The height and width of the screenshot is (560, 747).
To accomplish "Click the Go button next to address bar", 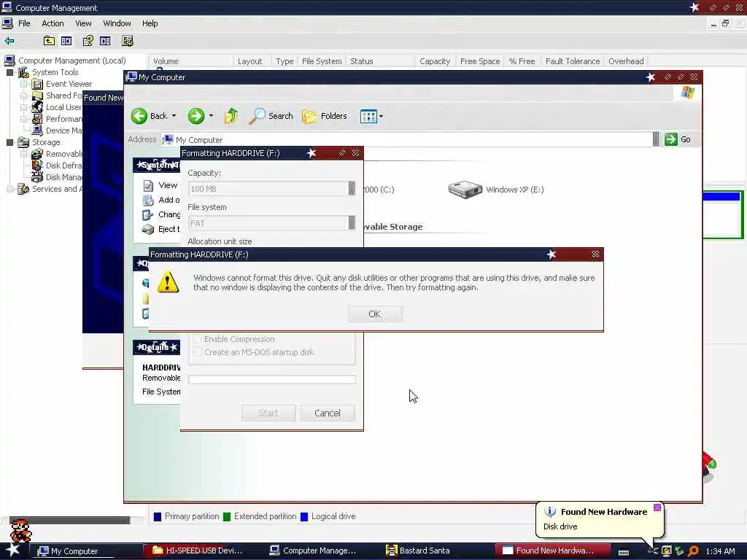I will click(x=678, y=139).
